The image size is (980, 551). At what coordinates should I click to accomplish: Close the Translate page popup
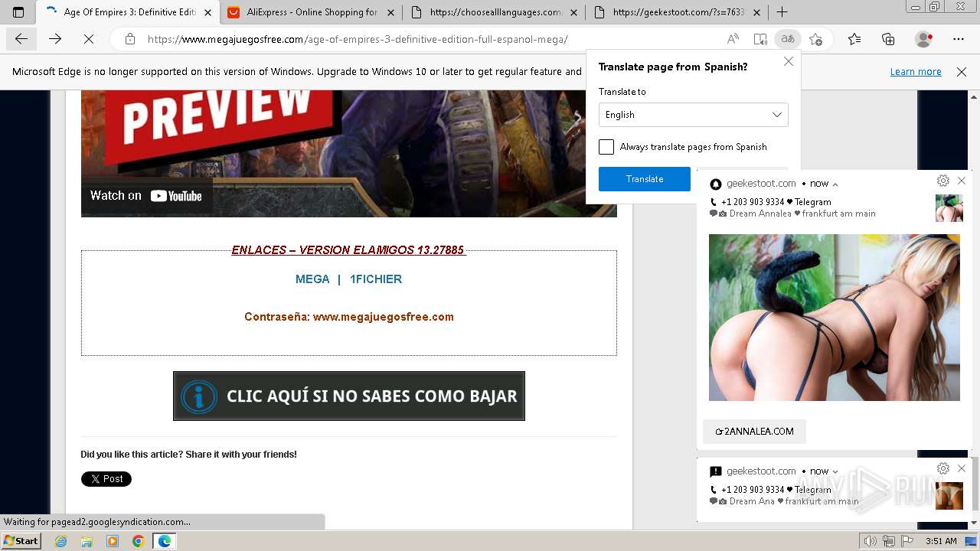(789, 61)
